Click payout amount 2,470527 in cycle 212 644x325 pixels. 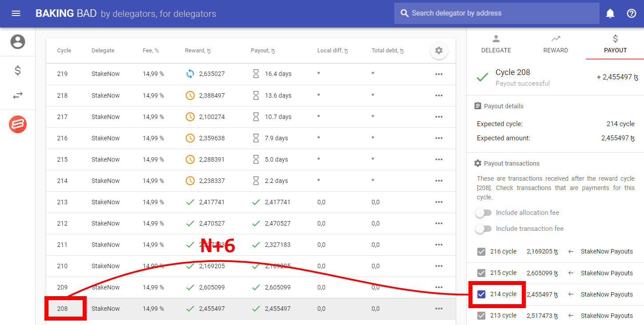(x=278, y=223)
